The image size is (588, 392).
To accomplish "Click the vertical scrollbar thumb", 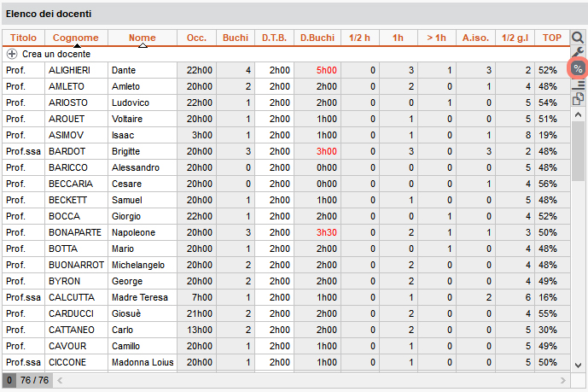I will [x=579, y=151].
